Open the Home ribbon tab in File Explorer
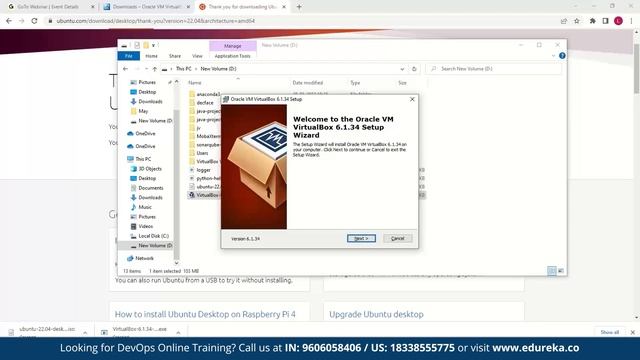Viewport: 640px width, 360px height. click(x=151, y=56)
